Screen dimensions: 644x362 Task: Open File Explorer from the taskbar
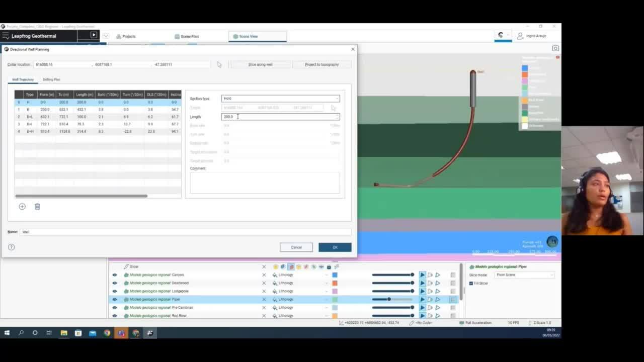point(64,333)
